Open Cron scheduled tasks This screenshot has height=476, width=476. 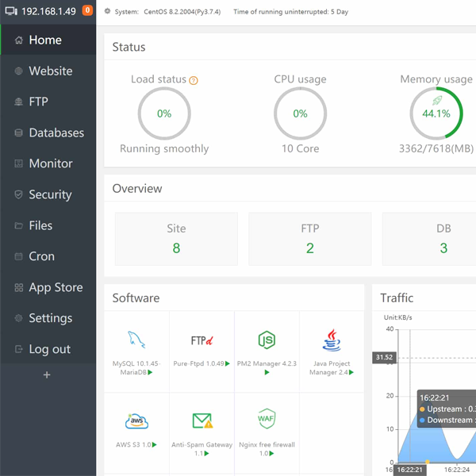pos(48,256)
